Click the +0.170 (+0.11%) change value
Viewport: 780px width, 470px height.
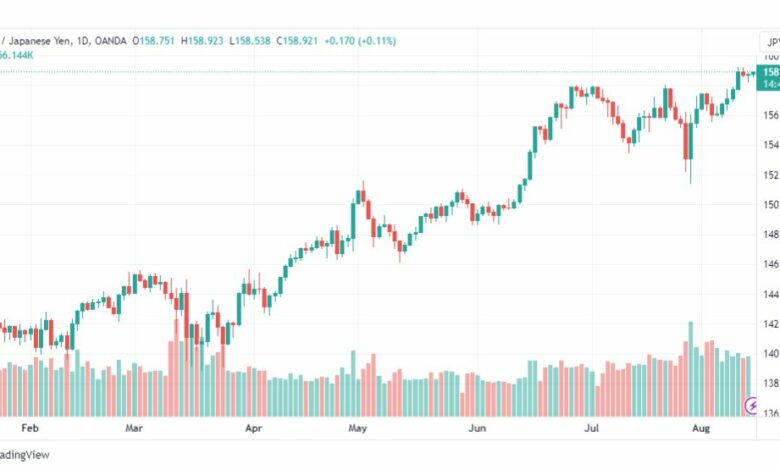(360, 41)
